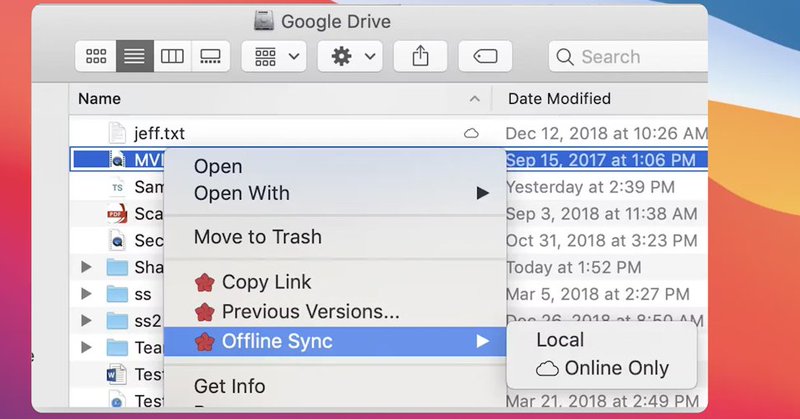This screenshot has height=419, width=800.
Task: Switch to gallery view
Action: [x=210, y=56]
